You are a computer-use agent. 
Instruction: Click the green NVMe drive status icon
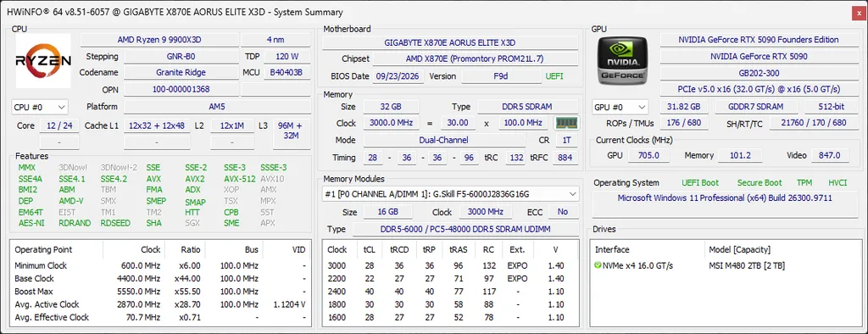(598, 266)
